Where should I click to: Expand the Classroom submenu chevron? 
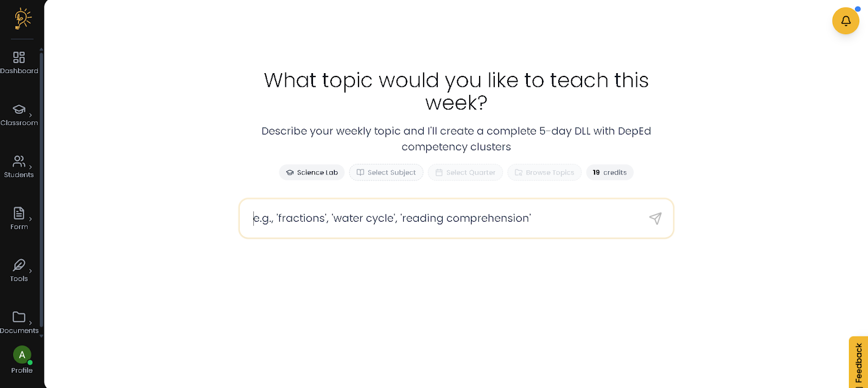pyautogui.click(x=30, y=115)
